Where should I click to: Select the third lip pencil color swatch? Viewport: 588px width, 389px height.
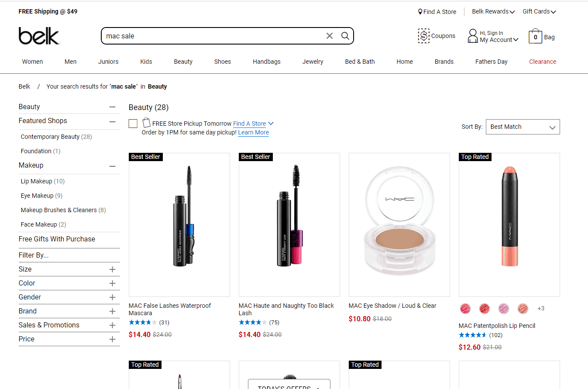point(504,309)
